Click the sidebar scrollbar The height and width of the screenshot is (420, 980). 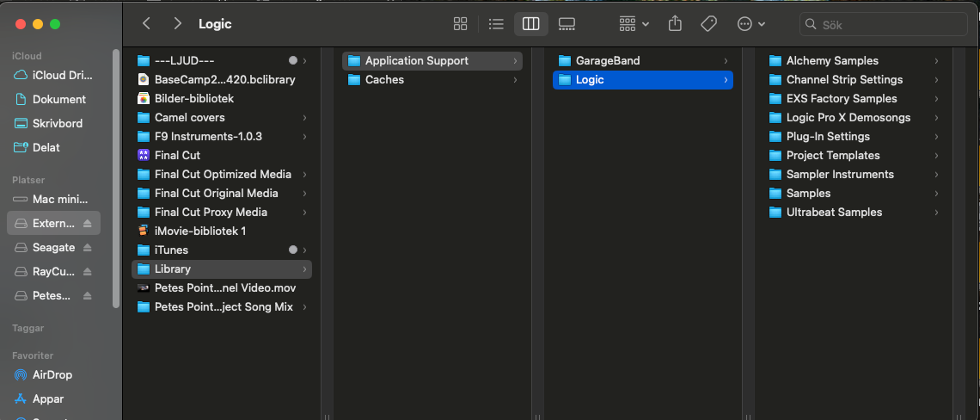coord(116,172)
